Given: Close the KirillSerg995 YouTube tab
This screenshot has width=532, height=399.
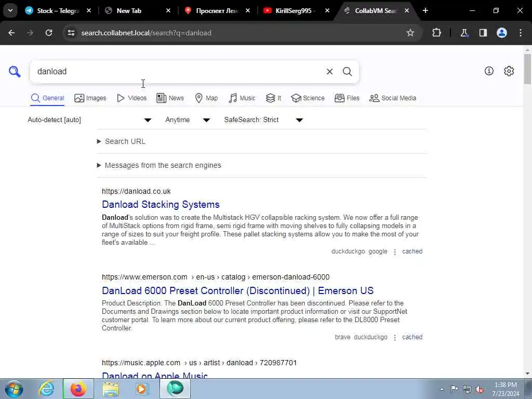Looking at the screenshot, I should tap(327, 10).
